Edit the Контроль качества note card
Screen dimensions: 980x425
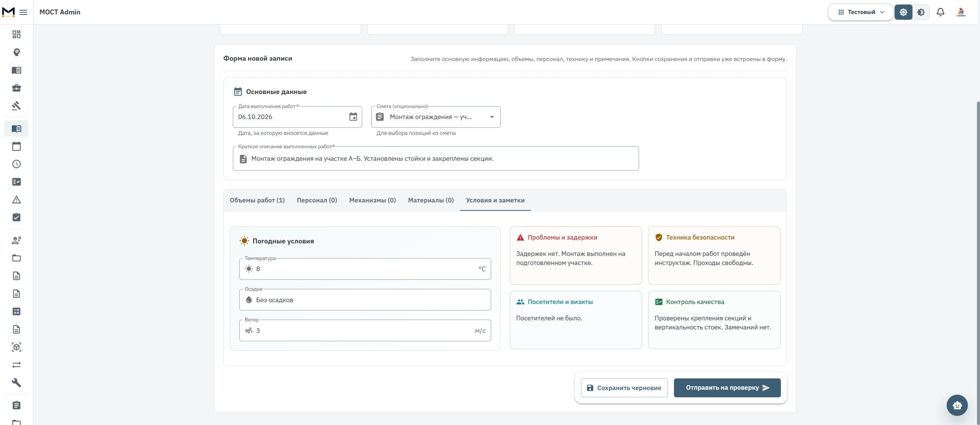point(714,320)
